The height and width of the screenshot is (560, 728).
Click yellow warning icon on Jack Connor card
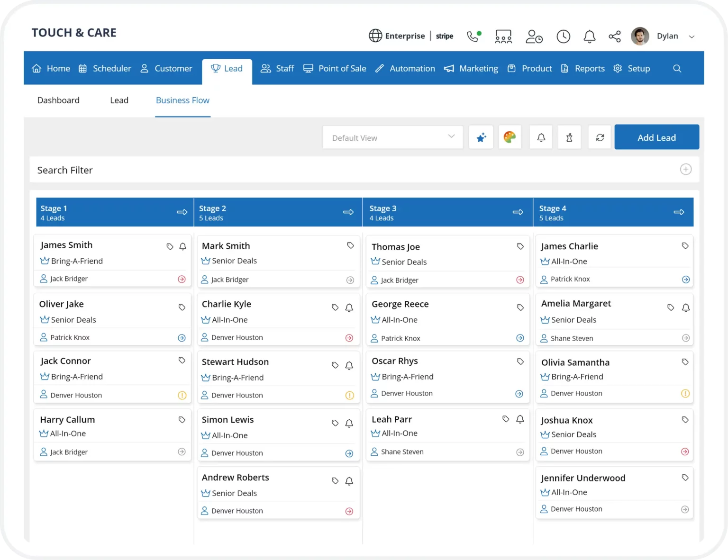pyautogui.click(x=182, y=395)
